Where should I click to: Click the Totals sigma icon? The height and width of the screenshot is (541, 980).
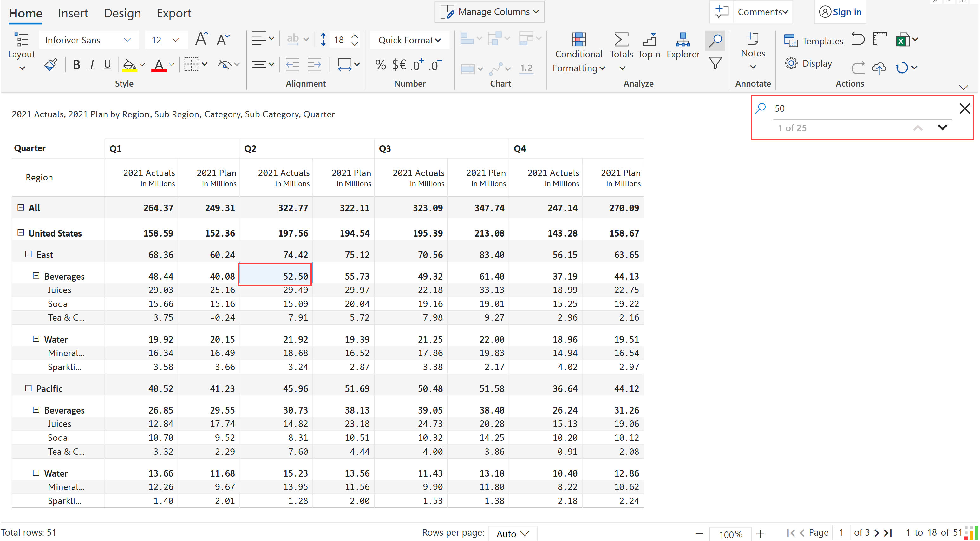coord(621,46)
